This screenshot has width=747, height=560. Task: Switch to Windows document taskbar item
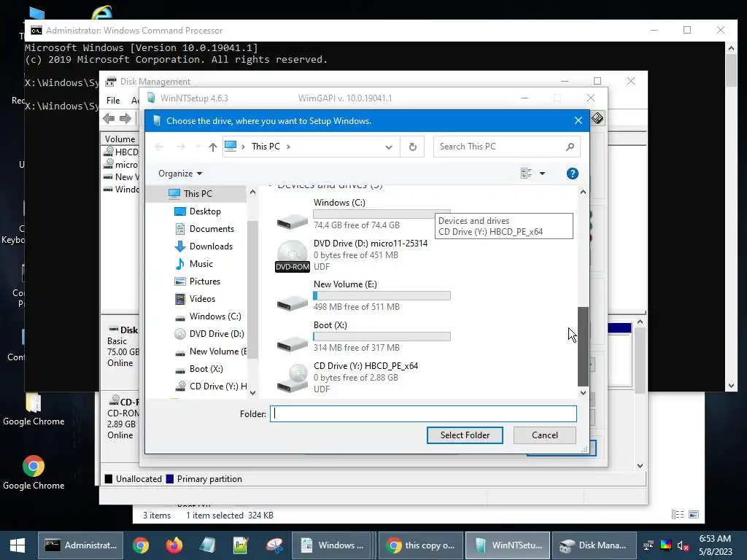pyautogui.click(x=332, y=545)
